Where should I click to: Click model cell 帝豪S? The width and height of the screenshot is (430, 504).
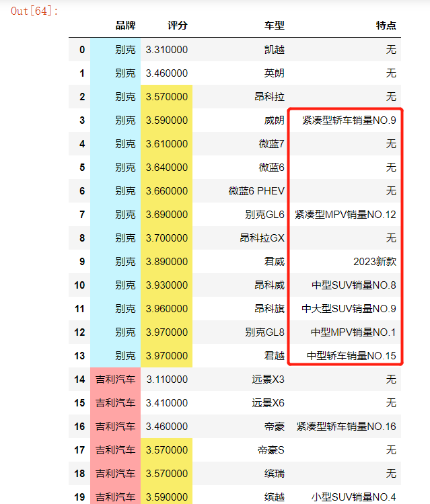point(271,450)
